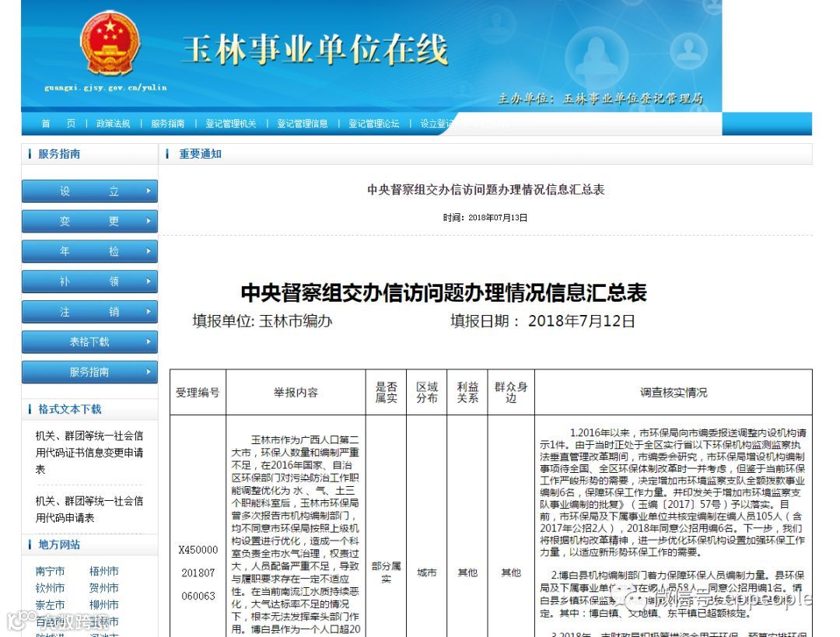Click the national emblem logo in header
Screen dimensions: 840x637
coord(110,43)
